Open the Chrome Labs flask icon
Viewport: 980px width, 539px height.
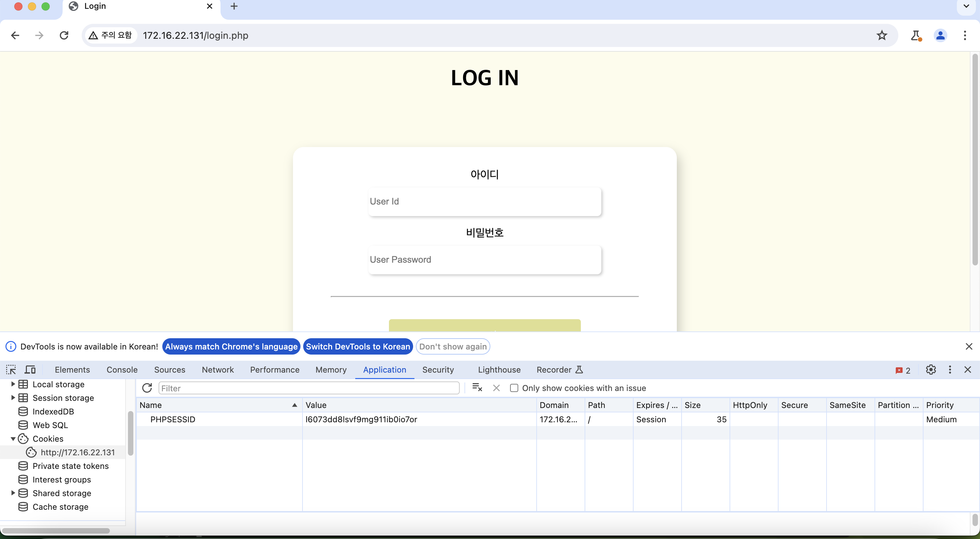pyautogui.click(x=916, y=35)
